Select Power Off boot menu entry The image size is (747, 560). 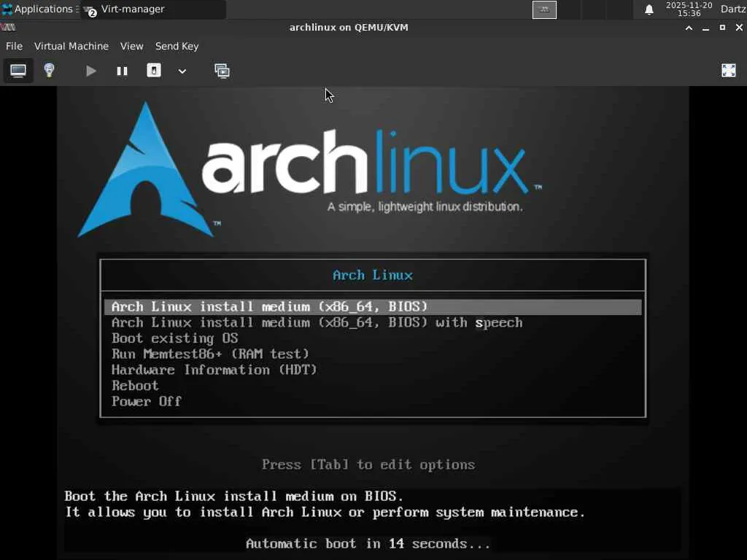tap(146, 401)
